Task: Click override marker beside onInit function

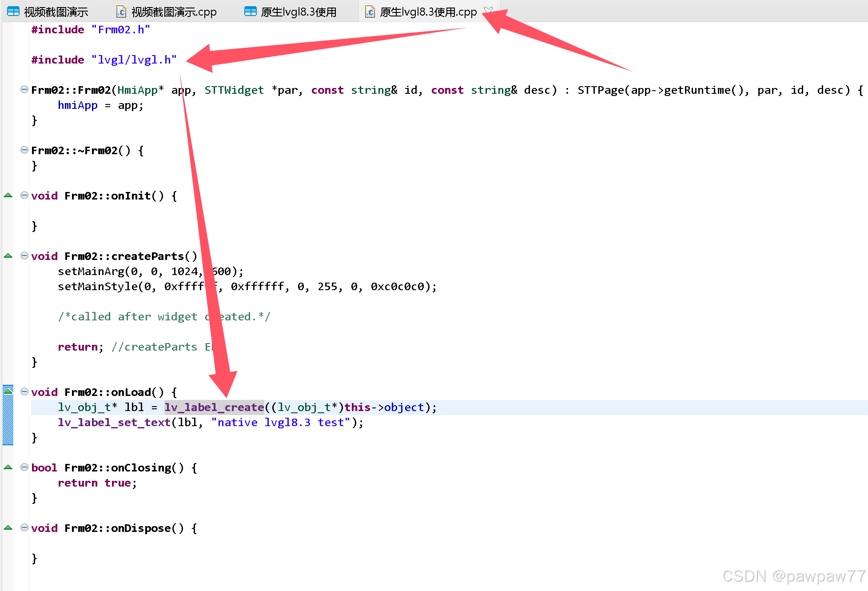Action: (x=8, y=196)
